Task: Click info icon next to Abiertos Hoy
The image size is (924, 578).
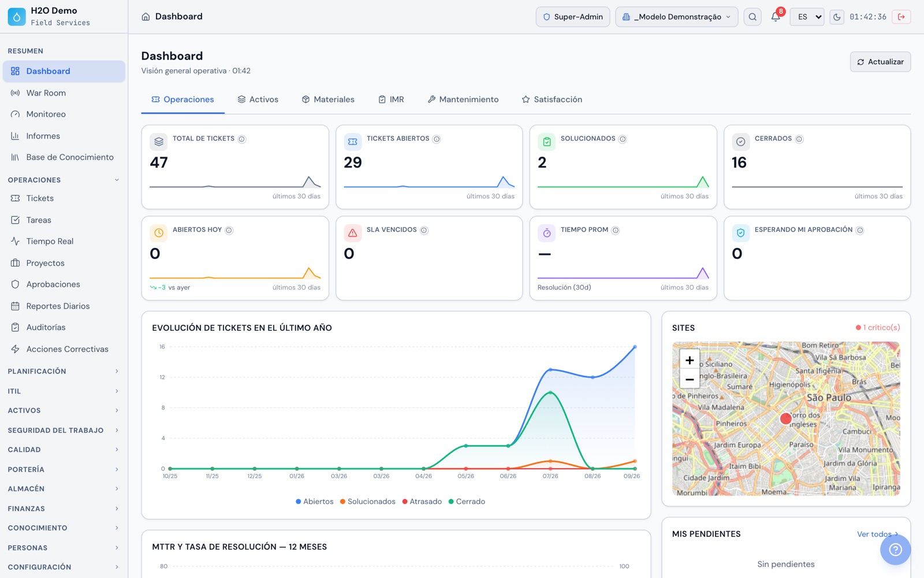Action: [229, 231]
